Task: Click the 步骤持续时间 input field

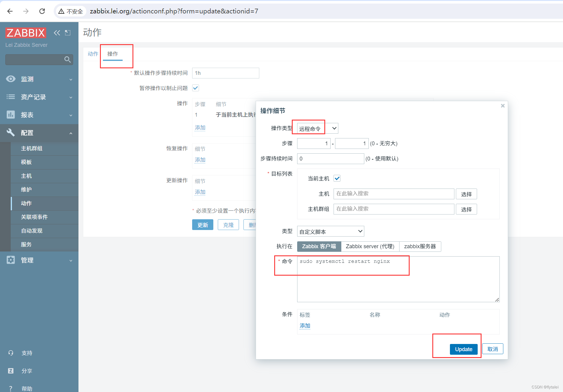Action: [331, 159]
